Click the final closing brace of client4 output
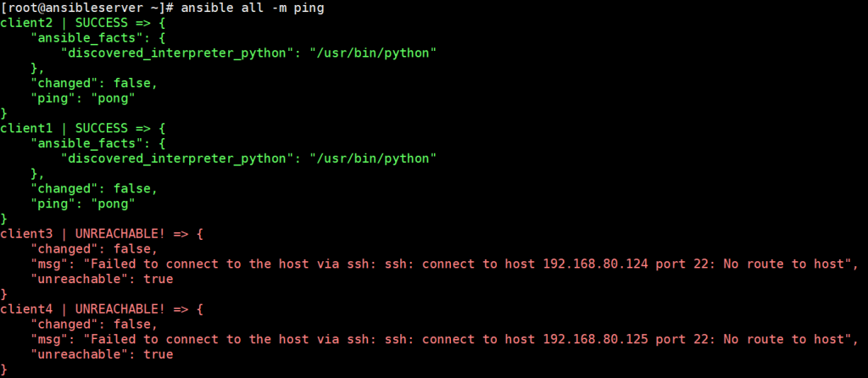The width and height of the screenshot is (868, 378). coord(4,370)
